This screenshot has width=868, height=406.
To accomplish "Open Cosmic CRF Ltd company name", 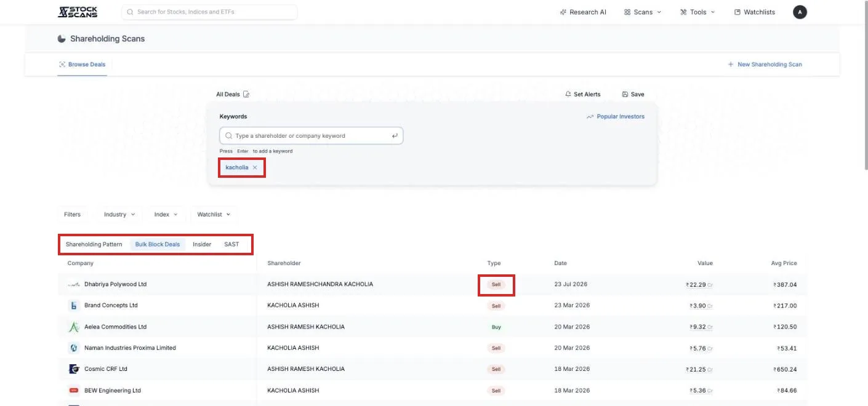I will click(x=106, y=369).
